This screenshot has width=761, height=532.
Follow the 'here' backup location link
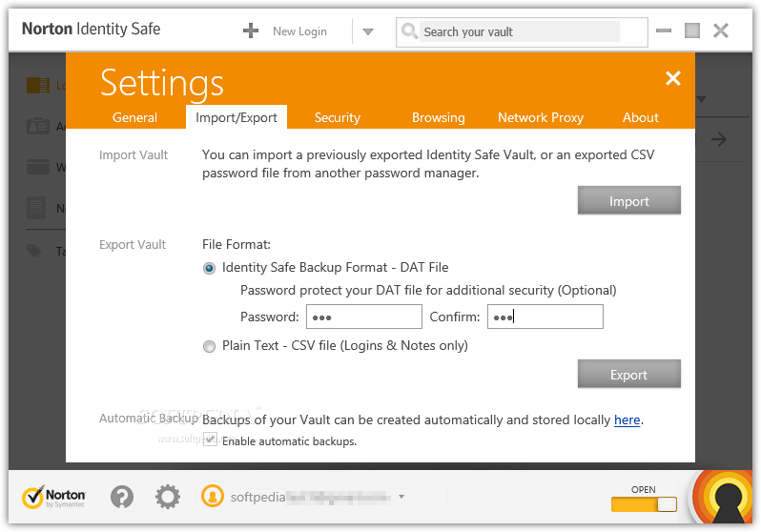tap(627, 419)
